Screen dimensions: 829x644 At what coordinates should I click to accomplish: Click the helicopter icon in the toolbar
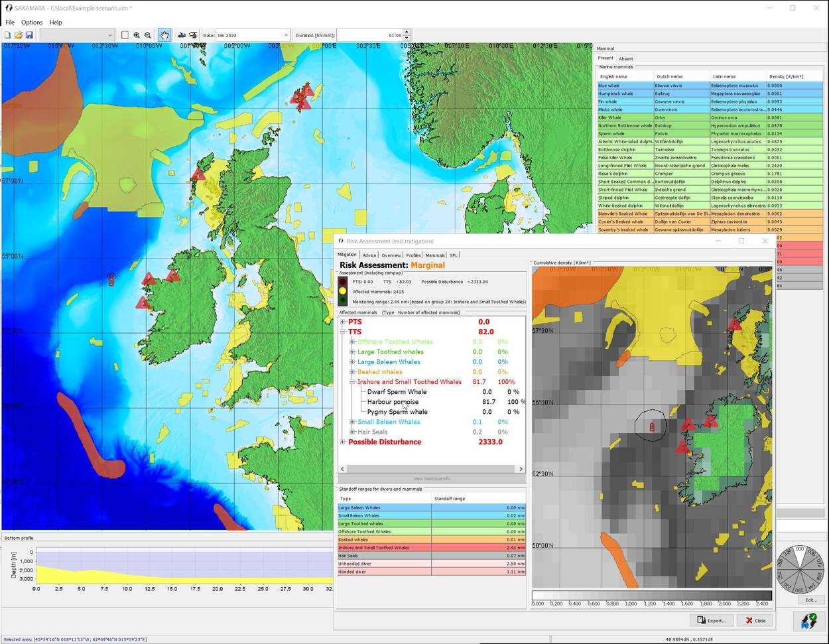pyautogui.click(x=193, y=35)
